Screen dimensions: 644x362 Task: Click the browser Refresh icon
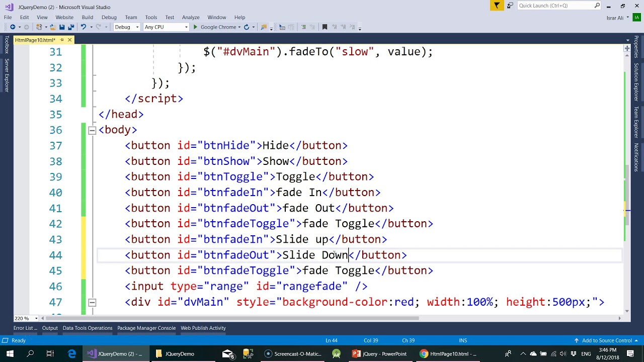tap(247, 27)
